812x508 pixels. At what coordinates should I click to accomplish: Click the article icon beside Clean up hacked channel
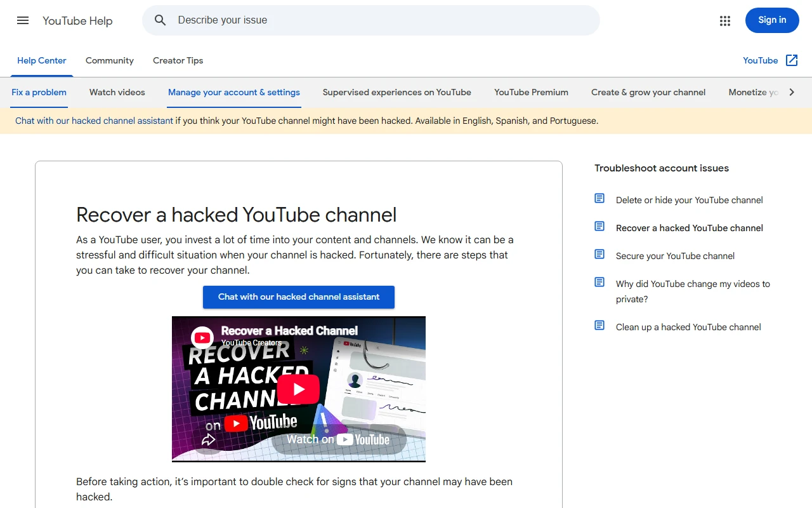point(599,326)
